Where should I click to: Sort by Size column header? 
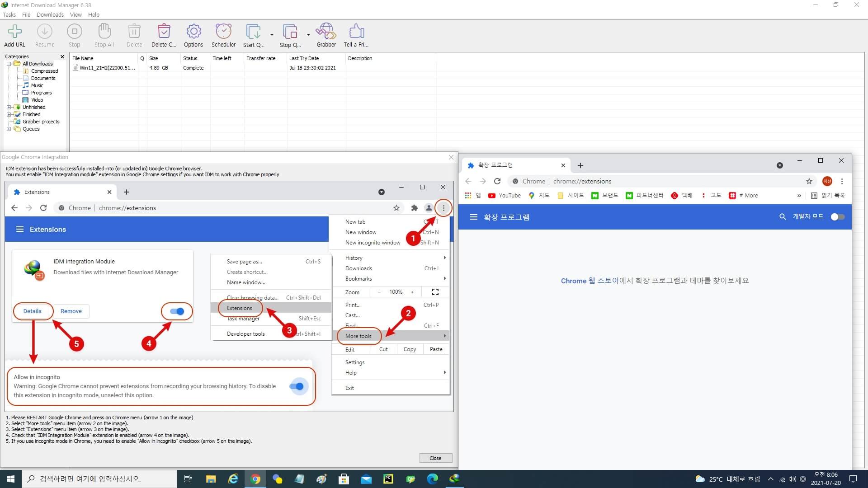163,58
